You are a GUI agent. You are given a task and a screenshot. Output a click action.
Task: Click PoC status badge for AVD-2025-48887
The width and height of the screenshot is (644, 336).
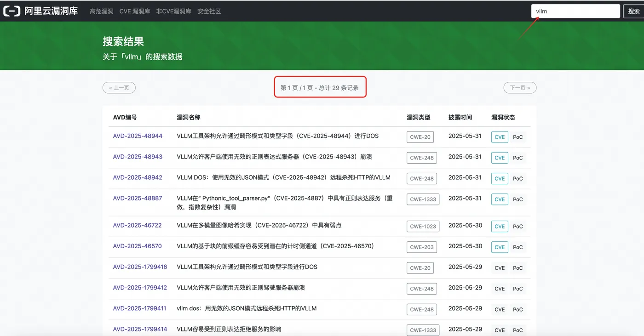pos(518,199)
